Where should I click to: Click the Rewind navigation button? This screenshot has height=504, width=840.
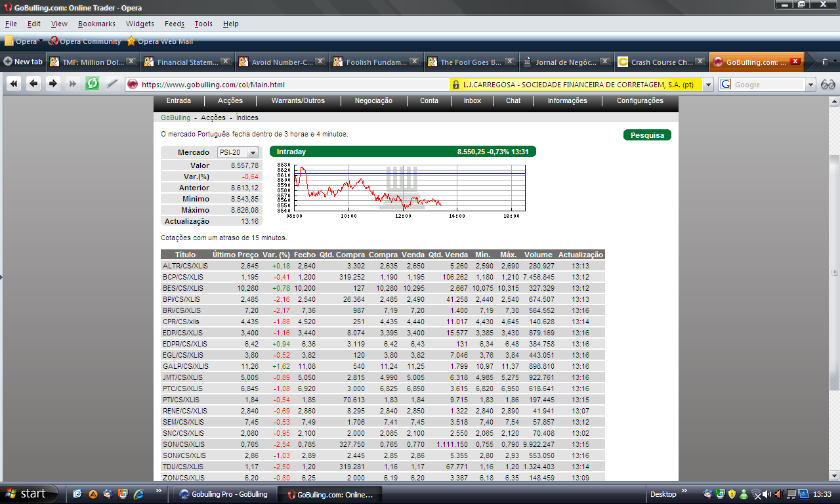[14, 83]
